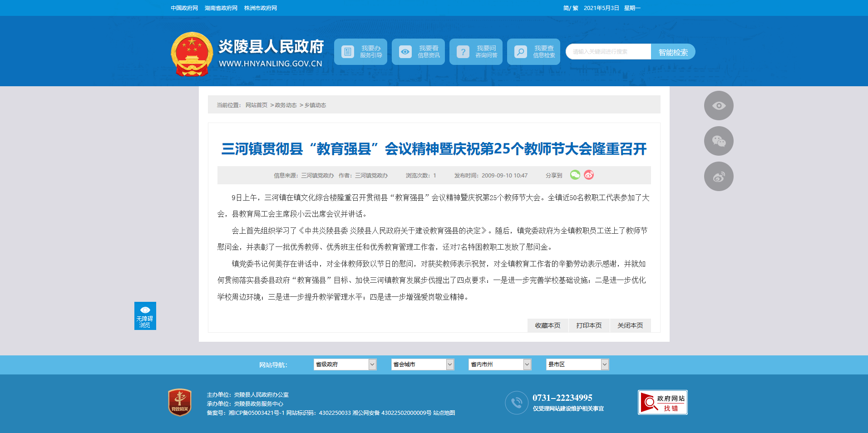Open the 我要办 服务引导 menu
Screen dimensions: 868x433
360,52
